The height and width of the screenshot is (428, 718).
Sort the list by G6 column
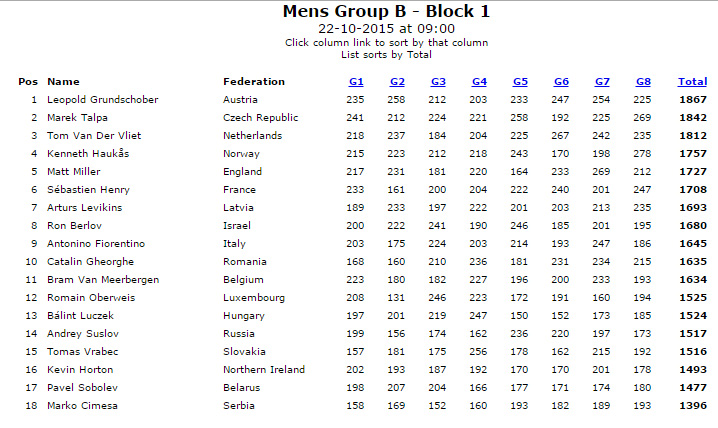click(x=561, y=82)
